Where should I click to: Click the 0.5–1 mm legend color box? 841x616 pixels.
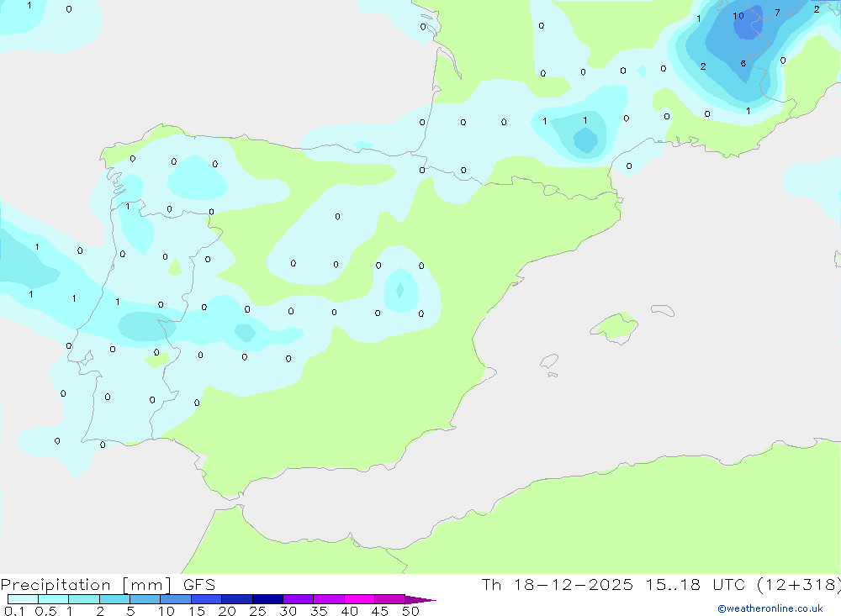coord(54,599)
